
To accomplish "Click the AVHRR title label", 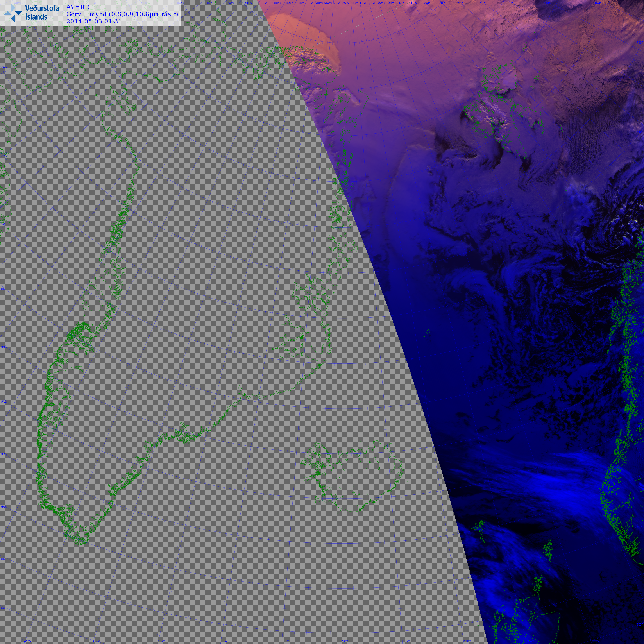I will [78, 7].
